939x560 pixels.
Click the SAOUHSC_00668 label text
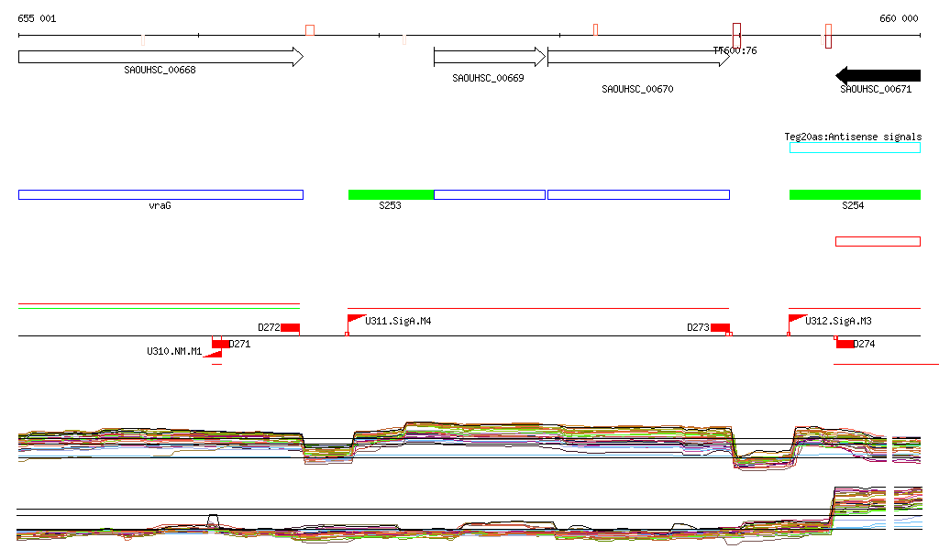coord(160,70)
